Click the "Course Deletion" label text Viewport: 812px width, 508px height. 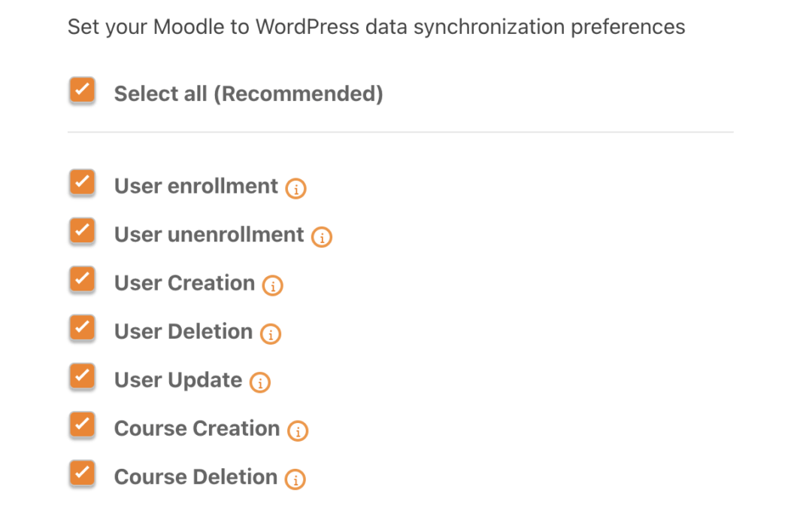[x=195, y=477]
